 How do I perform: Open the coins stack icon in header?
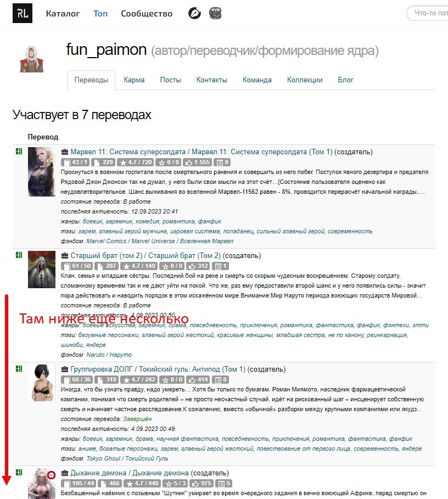[x=215, y=13]
